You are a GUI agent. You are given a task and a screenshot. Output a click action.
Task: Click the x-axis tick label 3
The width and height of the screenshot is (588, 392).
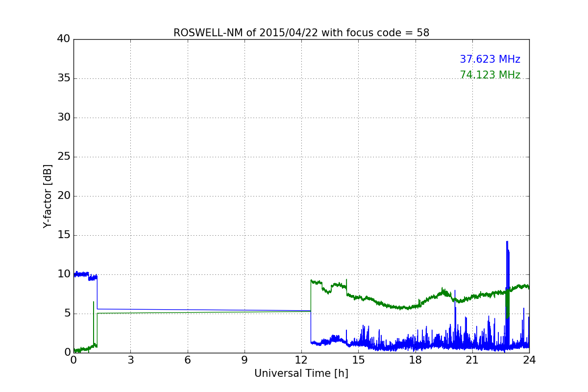coord(130,360)
